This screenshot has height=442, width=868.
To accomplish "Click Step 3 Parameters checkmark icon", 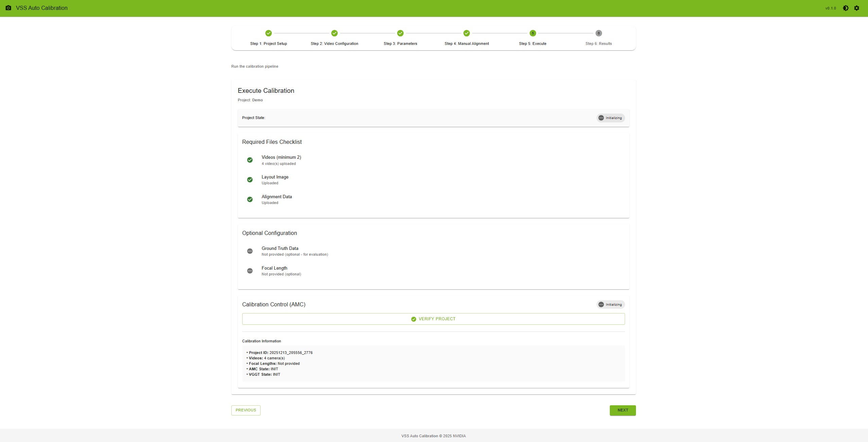I will 400,33.
